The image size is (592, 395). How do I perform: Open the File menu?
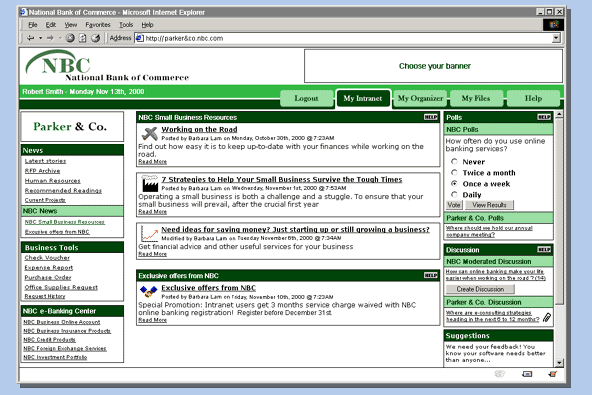33,25
